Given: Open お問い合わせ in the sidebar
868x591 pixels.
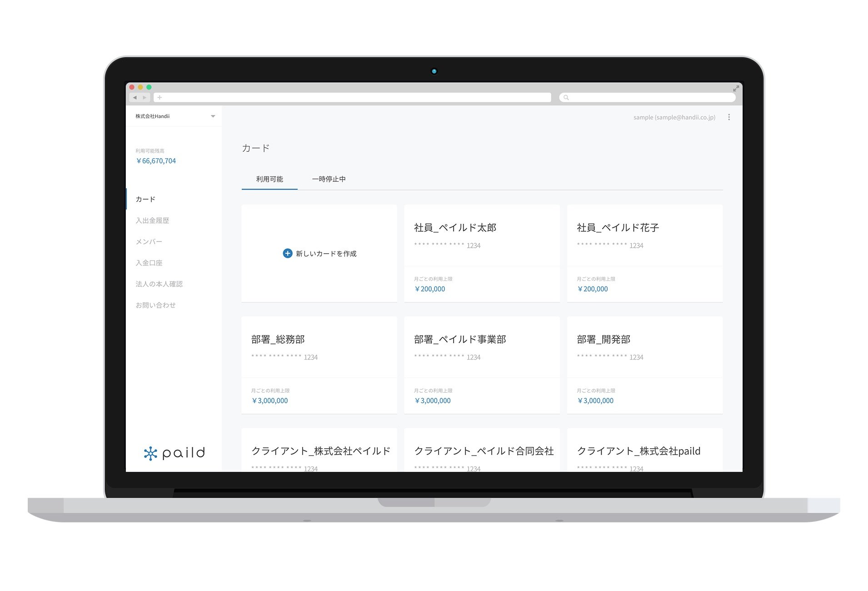Looking at the screenshot, I should tap(155, 305).
